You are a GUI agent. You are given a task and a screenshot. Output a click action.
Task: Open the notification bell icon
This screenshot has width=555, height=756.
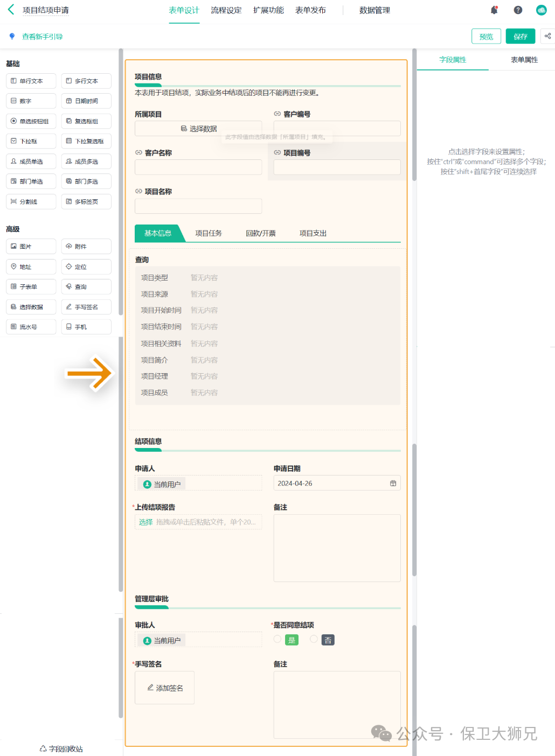[x=494, y=10]
